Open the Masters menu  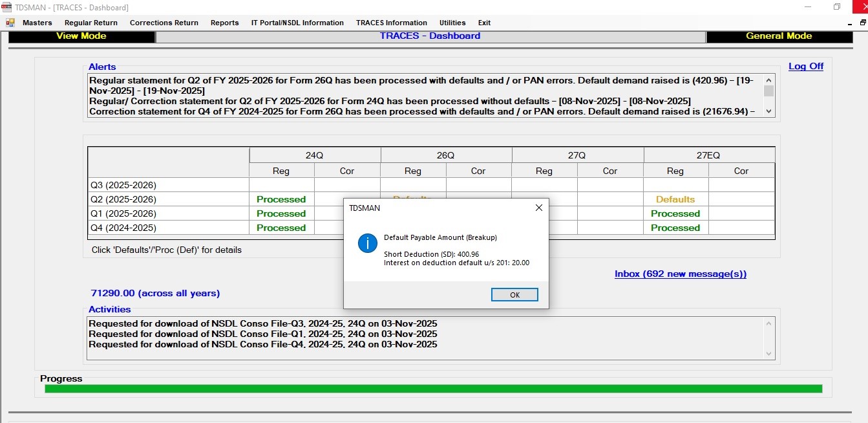point(37,23)
